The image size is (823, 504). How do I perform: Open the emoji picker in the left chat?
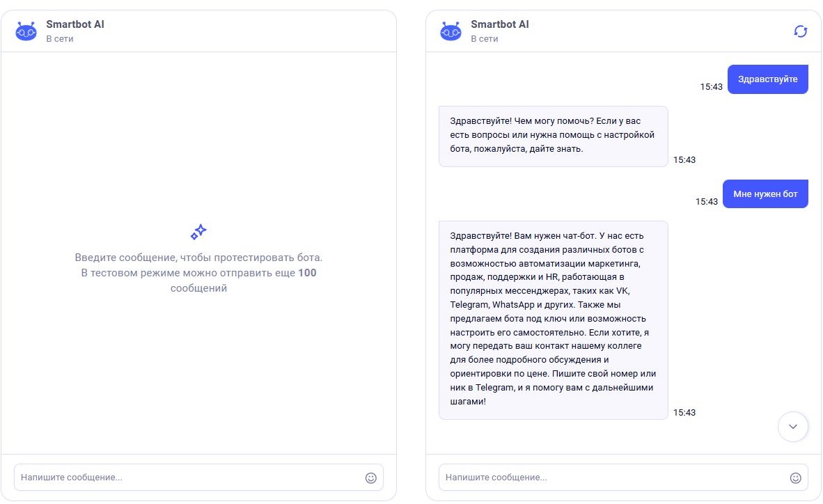370,478
